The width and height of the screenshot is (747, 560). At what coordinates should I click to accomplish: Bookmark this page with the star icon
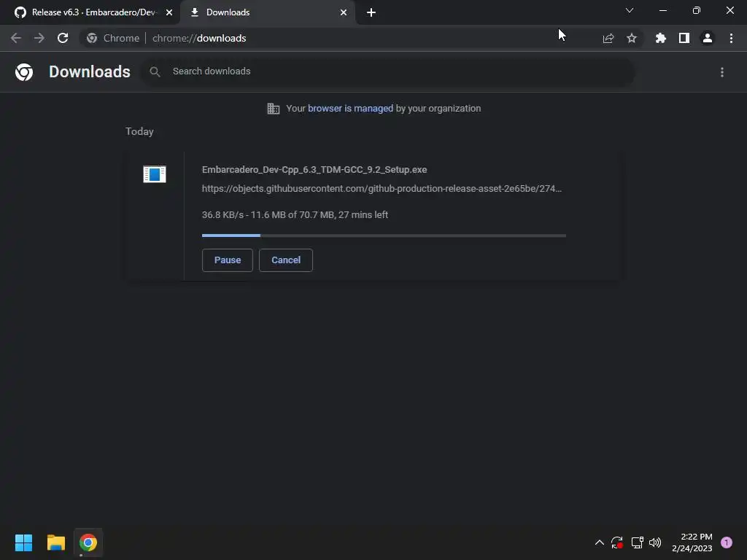[632, 38]
